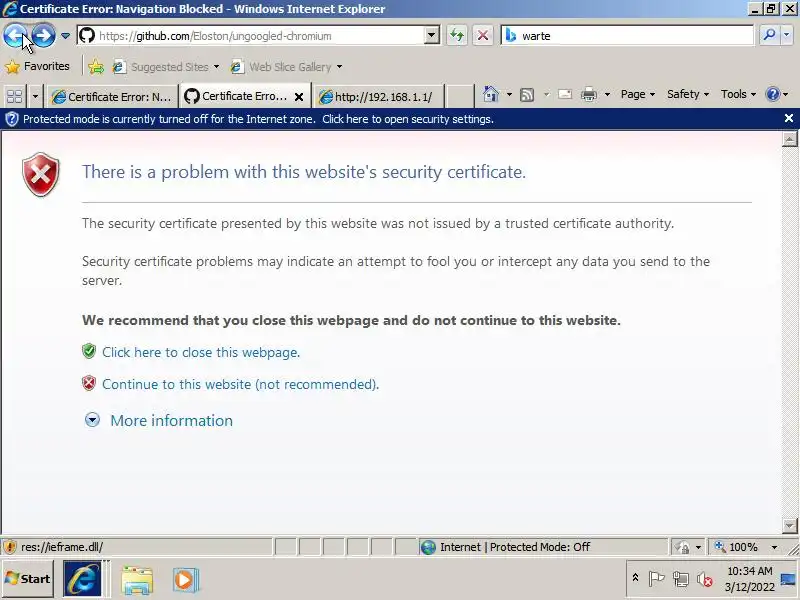This screenshot has width=800, height=600.
Task: Click the muted volume tray icon
Action: click(705, 579)
